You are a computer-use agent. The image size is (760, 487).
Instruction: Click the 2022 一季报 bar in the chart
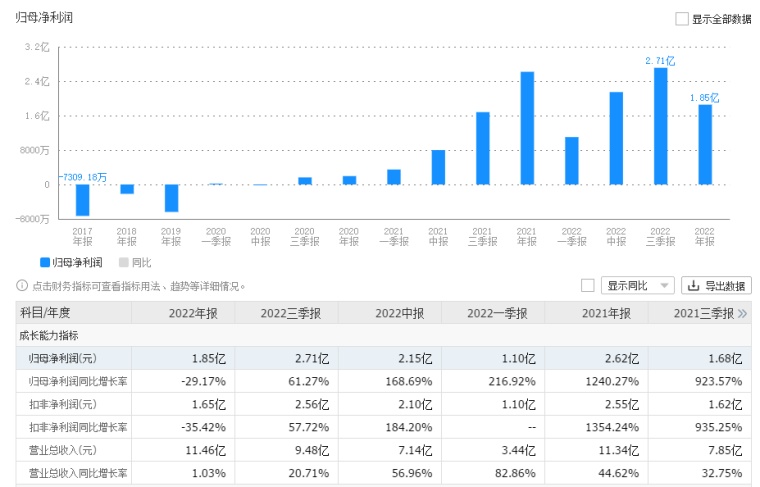572,161
